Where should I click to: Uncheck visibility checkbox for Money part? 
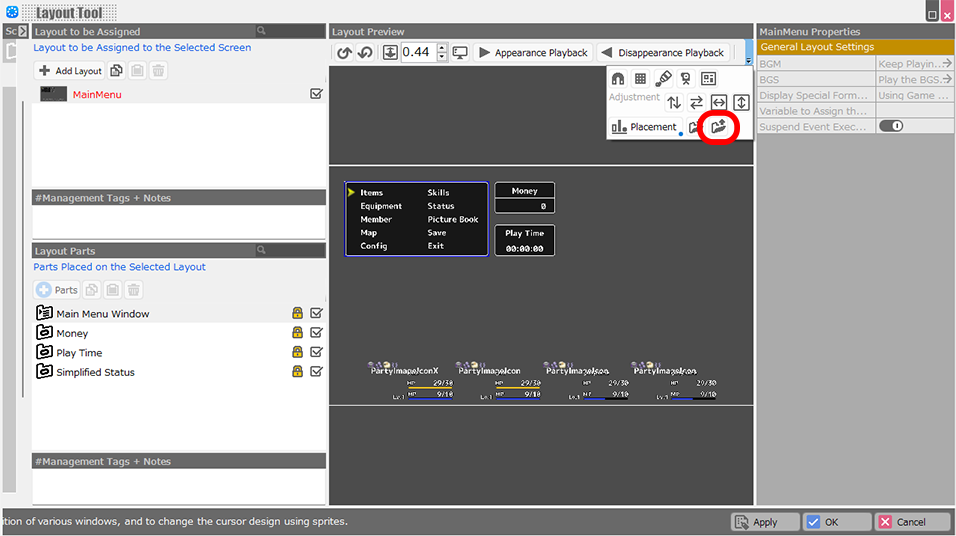[x=316, y=333]
